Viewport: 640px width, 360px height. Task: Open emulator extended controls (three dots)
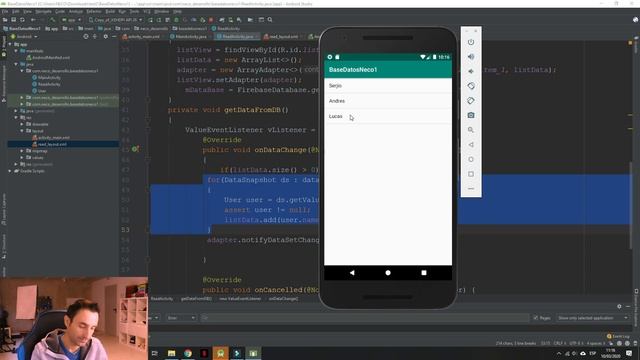coord(471,189)
